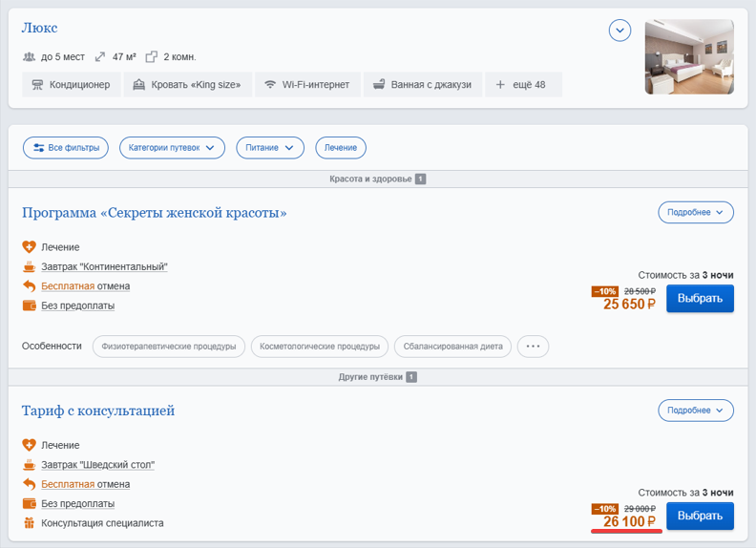Click the guests icon near до 5 мест

[29, 57]
